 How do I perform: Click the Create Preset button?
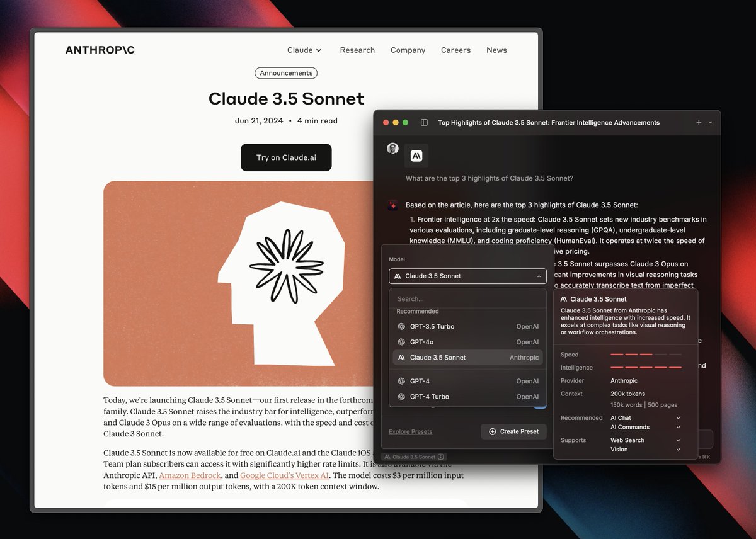point(513,431)
